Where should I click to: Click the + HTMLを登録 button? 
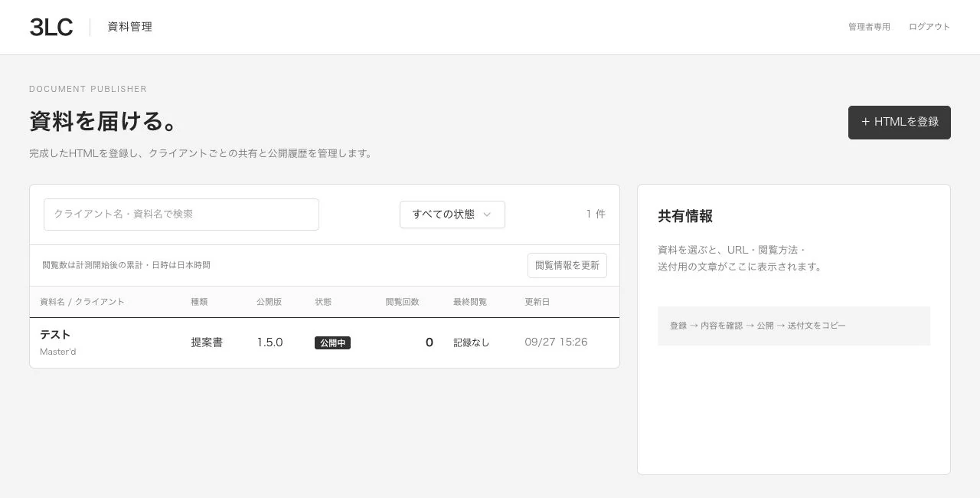tap(900, 123)
